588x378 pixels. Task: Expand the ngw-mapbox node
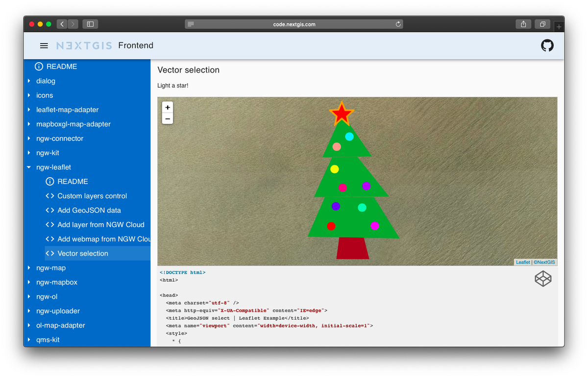tap(29, 282)
